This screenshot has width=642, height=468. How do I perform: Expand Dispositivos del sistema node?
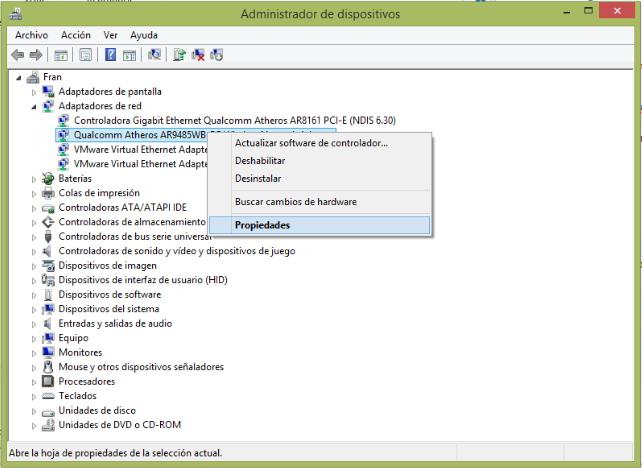point(34,309)
